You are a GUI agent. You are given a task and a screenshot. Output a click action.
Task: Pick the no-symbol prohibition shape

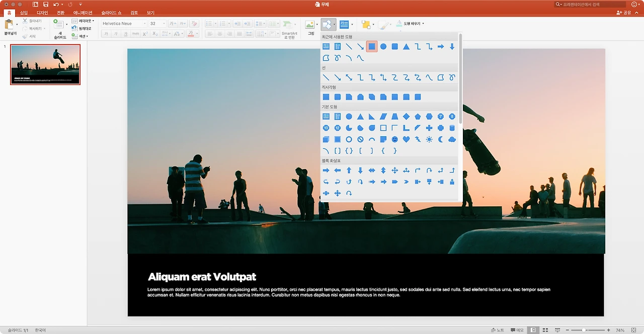tap(360, 139)
